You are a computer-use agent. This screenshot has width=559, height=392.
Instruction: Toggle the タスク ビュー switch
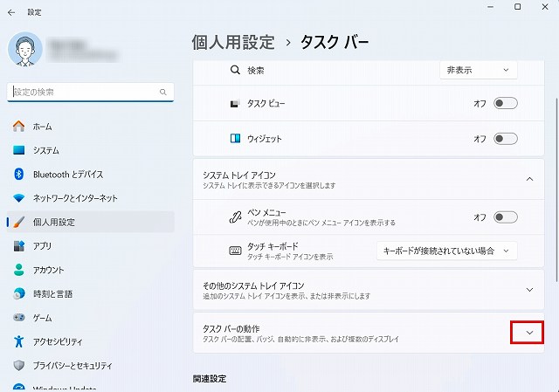coord(505,103)
